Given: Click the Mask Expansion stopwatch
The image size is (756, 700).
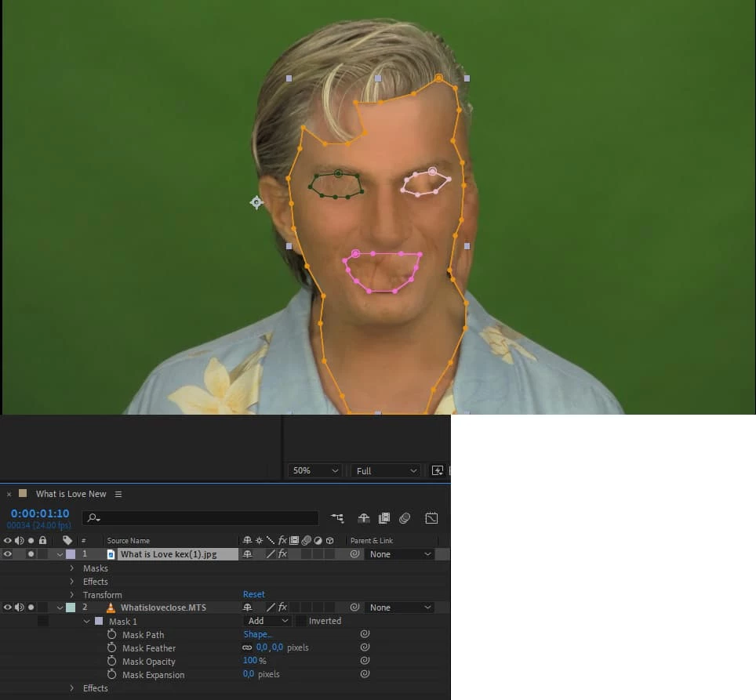Looking at the screenshot, I should [112, 674].
